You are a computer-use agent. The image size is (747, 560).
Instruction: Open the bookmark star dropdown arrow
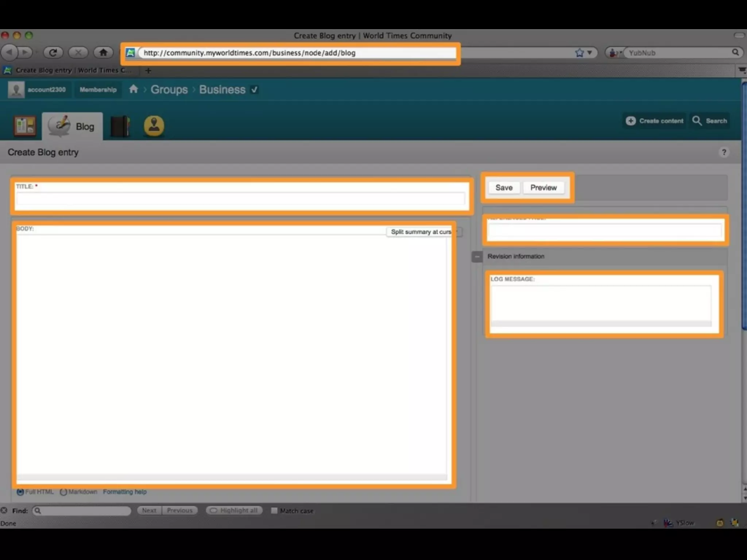(589, 53)
